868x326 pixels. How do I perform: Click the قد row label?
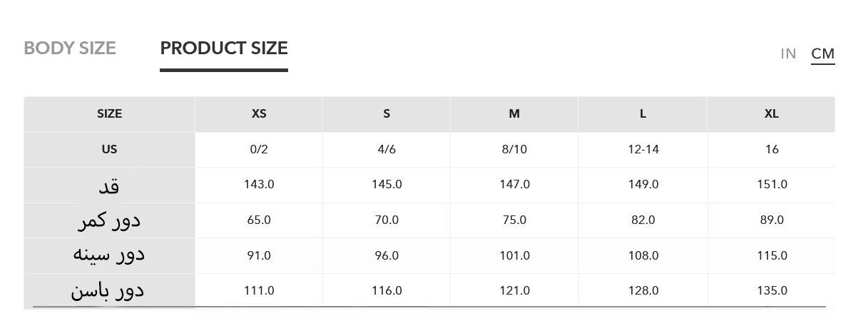pyautogui.click(x=109, y=185)
